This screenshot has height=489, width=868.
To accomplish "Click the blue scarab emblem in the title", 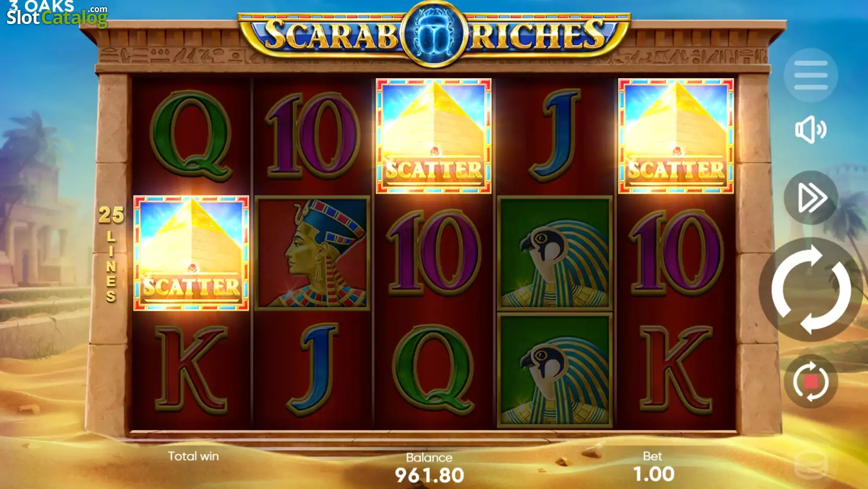I will point(435,34).
